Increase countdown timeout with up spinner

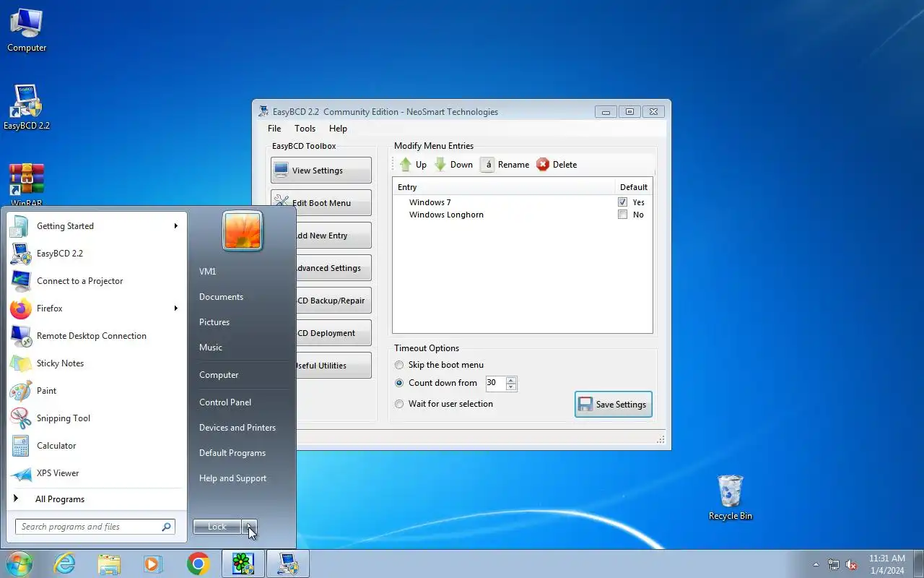[511, 380]
